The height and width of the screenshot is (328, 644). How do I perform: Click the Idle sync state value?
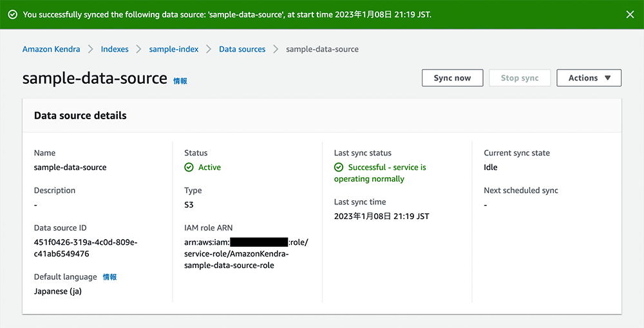[x=490, y=168]
